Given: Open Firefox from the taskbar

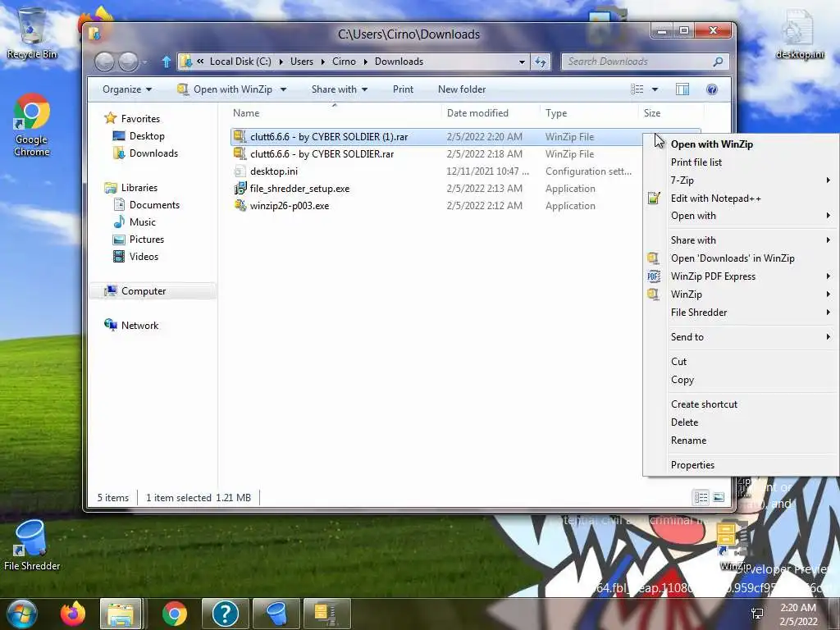Looking at the screenshot, I should pyautogui.click(x=73, y=614).
